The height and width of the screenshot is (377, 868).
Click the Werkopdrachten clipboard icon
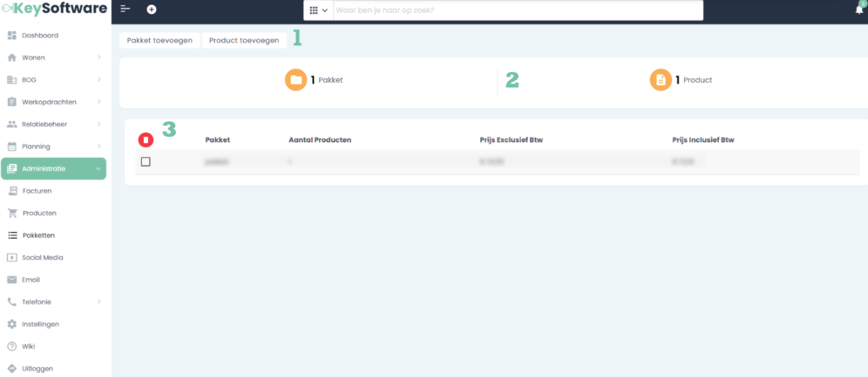12,102
